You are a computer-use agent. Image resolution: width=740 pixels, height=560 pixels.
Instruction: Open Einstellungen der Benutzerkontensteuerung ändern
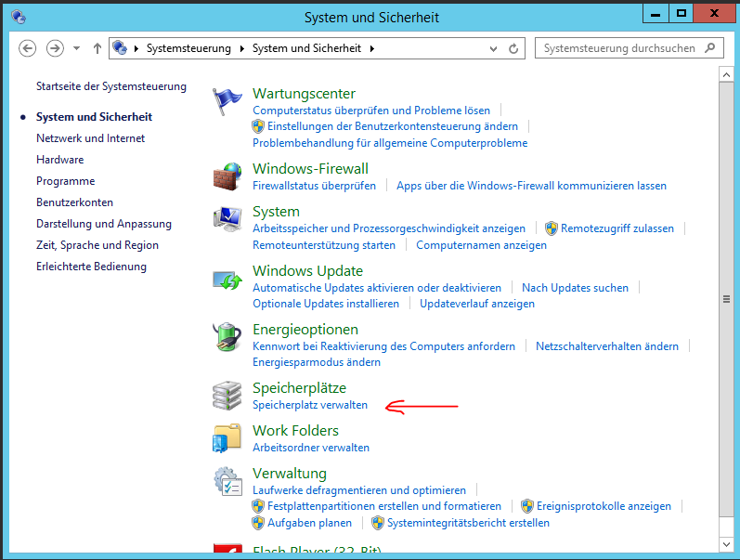[x=393, y=126]
